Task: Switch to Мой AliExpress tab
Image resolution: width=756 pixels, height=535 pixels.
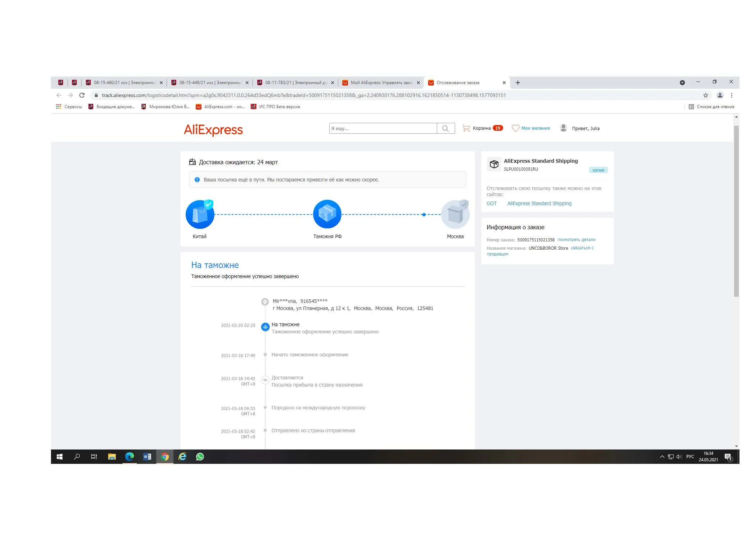Action: pyautogui.click(x=381, y=83)
